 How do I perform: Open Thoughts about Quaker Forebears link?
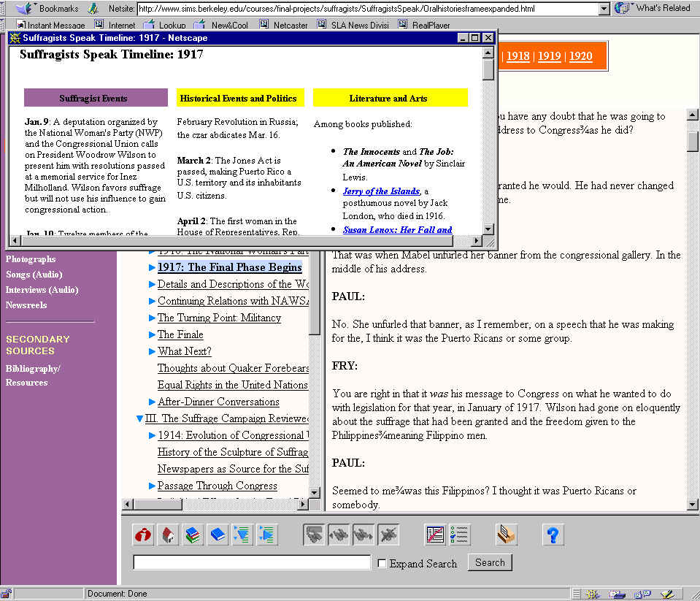point(233,368)
